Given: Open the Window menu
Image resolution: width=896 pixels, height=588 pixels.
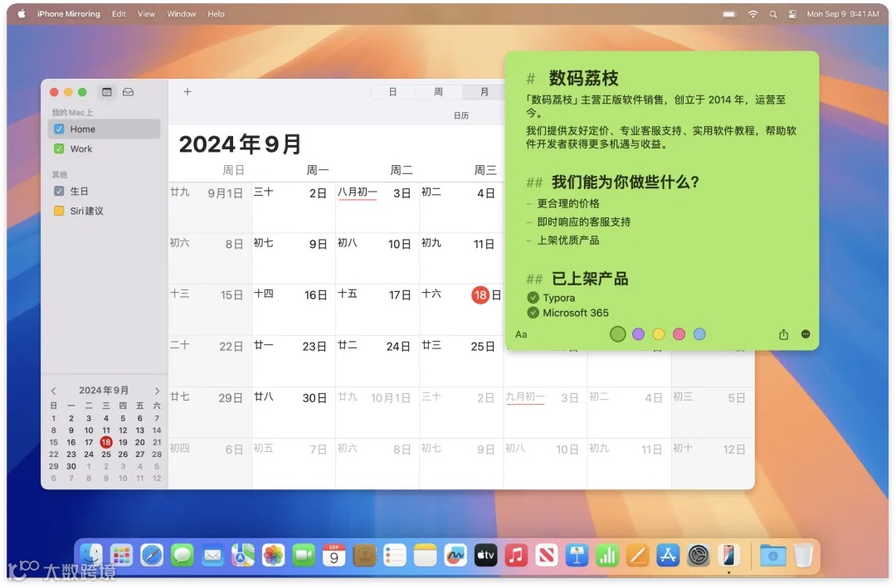Looking at the screenshot, I should click(182, 14).
